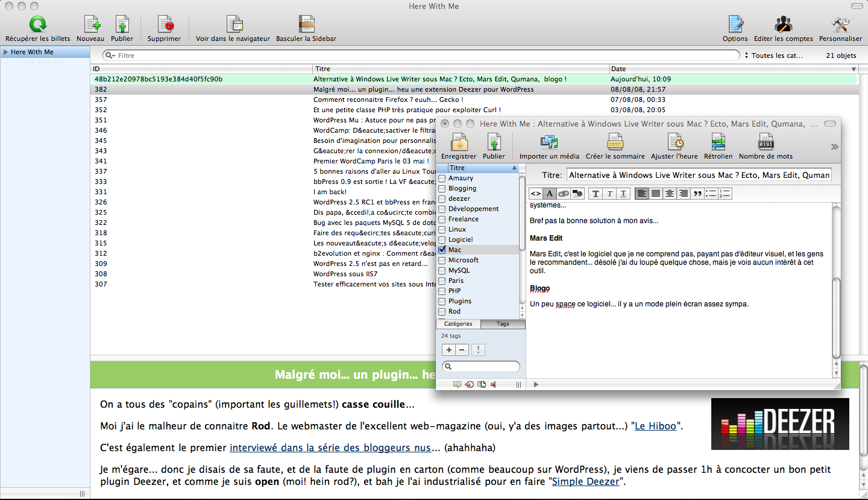
Task: Open the Rétrolien icon
Action: click(x=719, y=142)
